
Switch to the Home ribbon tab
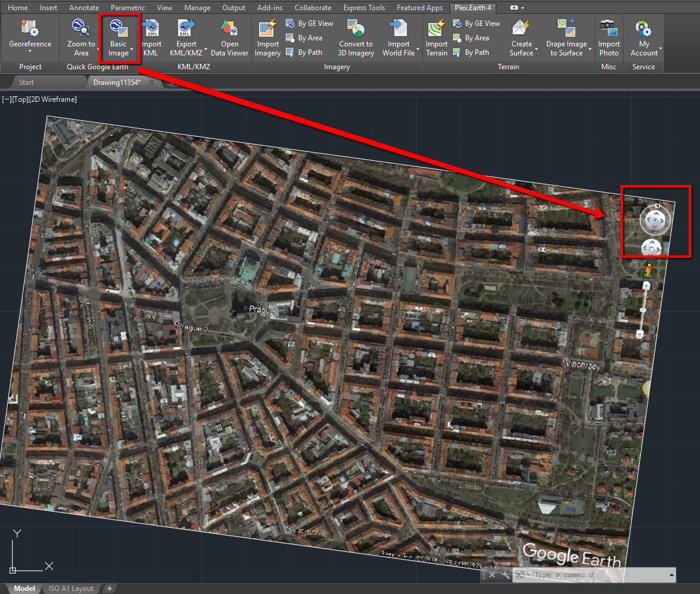click(17, 7)
